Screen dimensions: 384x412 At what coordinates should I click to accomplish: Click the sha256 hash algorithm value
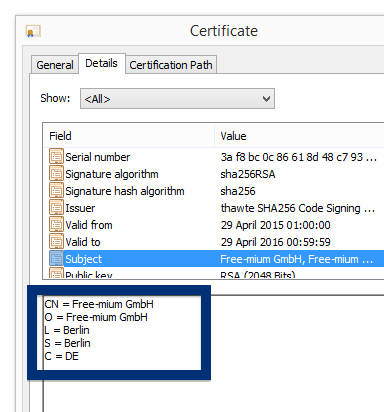238,191
